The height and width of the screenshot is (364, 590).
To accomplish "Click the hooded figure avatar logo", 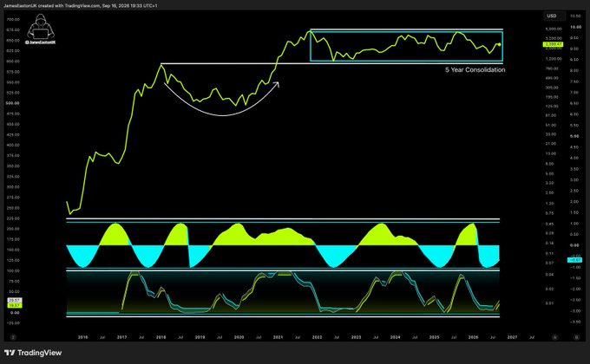I will [40, 27].
